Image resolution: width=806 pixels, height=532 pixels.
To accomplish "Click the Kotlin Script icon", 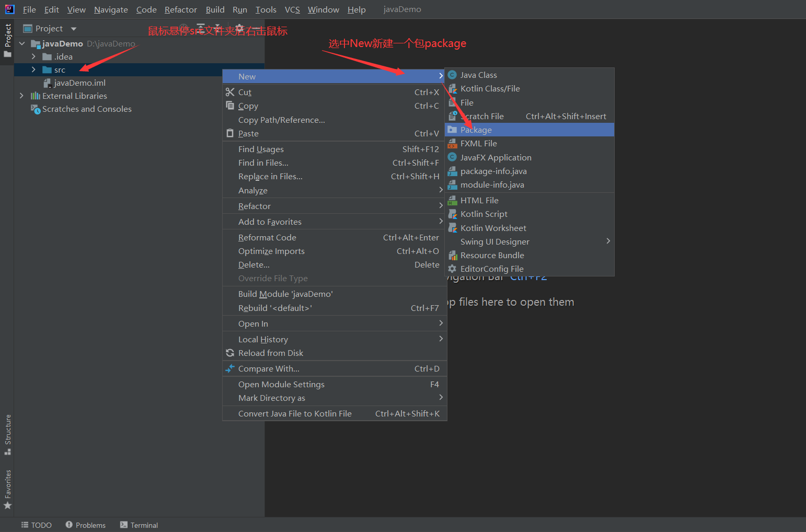I will point(453,214).
